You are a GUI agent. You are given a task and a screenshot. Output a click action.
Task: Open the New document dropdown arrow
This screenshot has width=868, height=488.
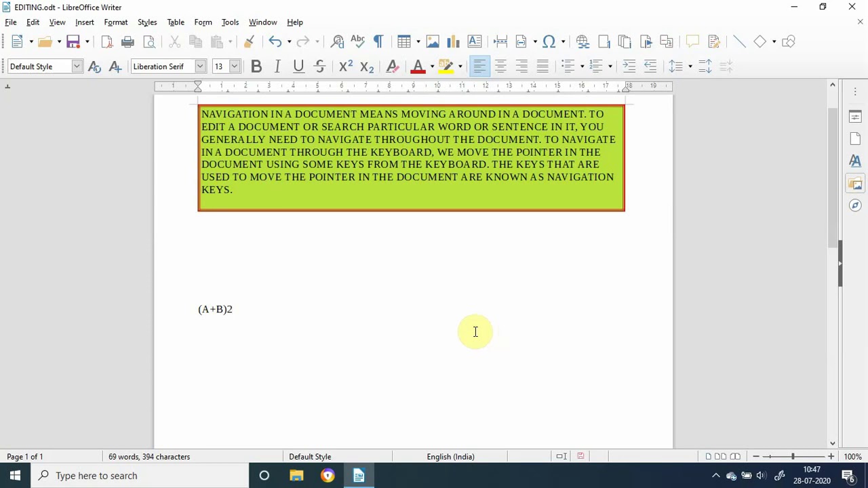[31, 42]
